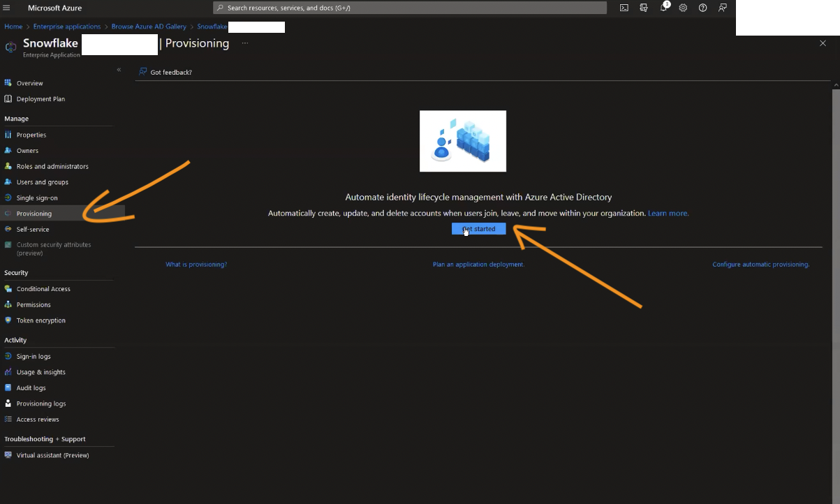Viewport: 840px width, 504px height.
Task: Open the Azure portal hamburger menu
Action: click(6, 8)
